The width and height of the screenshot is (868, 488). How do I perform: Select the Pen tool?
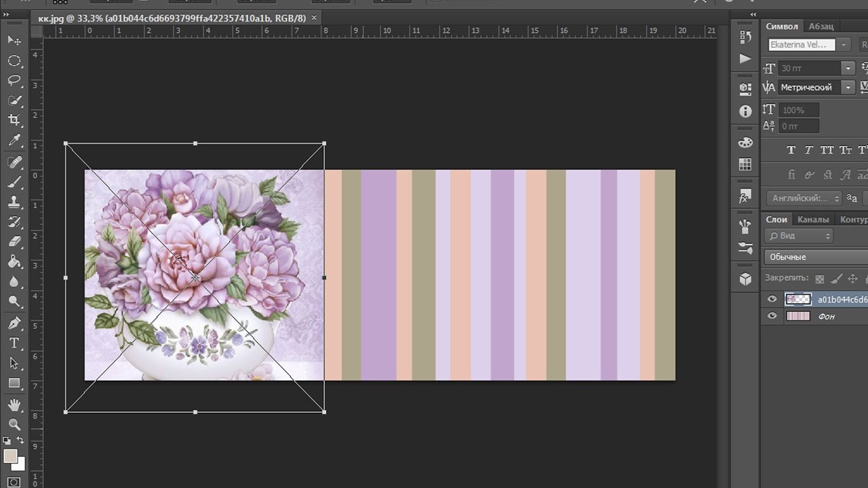click(x=14, y=323)
